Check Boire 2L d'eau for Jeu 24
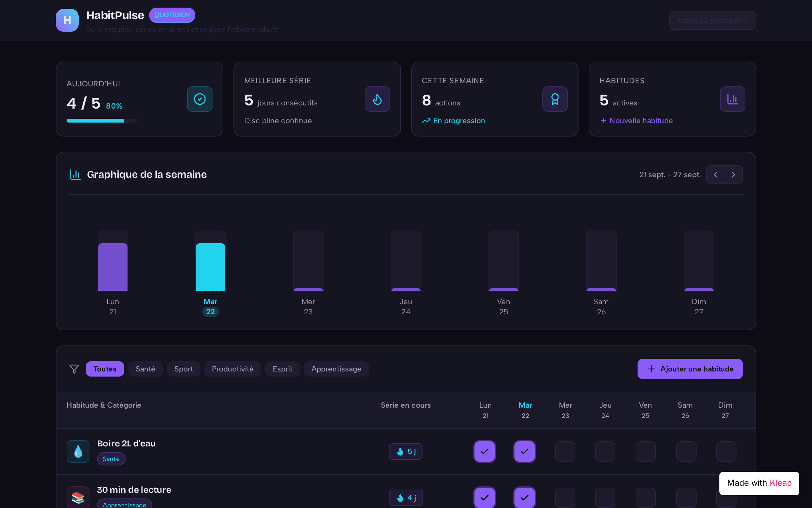This screenshot has width=812, height=508. pos(605,451)
